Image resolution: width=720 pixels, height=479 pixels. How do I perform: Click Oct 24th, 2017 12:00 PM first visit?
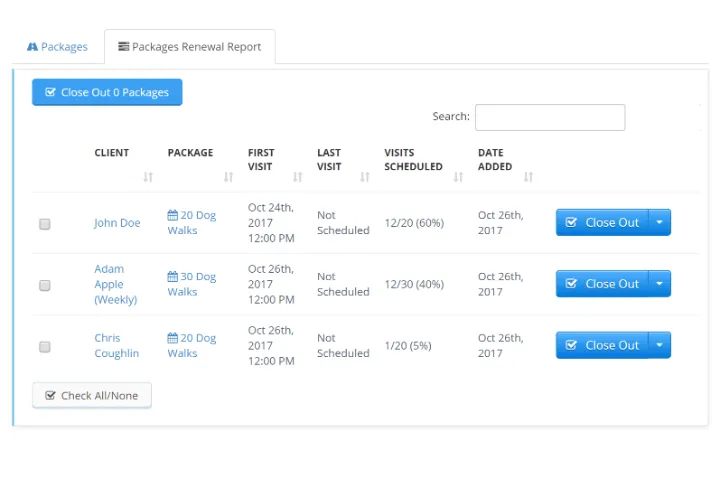[271, 223]
